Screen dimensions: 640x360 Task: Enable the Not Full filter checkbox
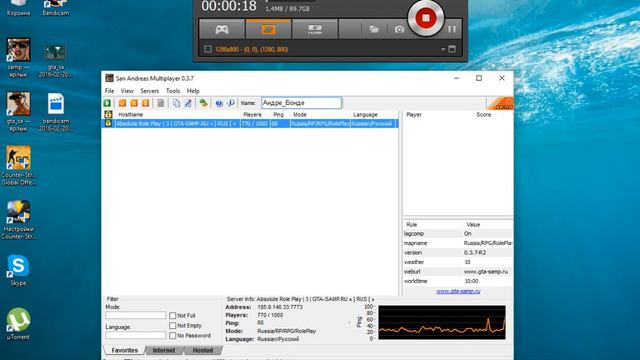pyautogui.click(x=173, y=316)
